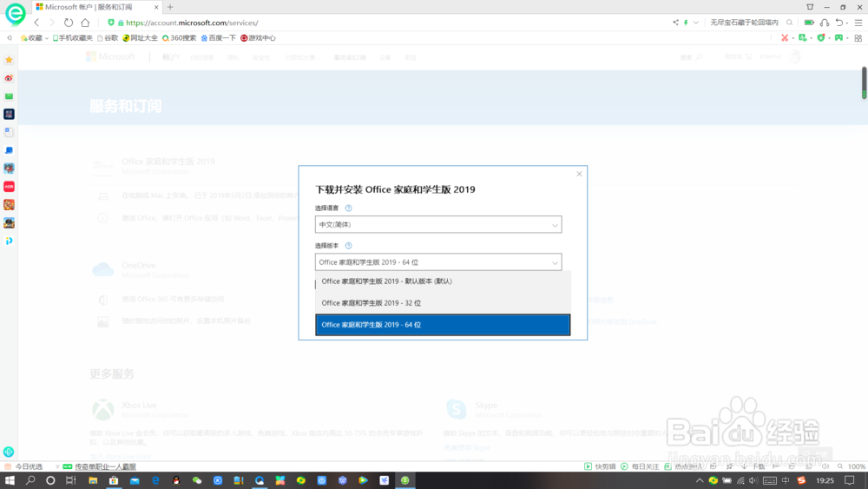Click the green game controller extension icon
Viewport: 868px width, 489px height.
tap(838, 38)
